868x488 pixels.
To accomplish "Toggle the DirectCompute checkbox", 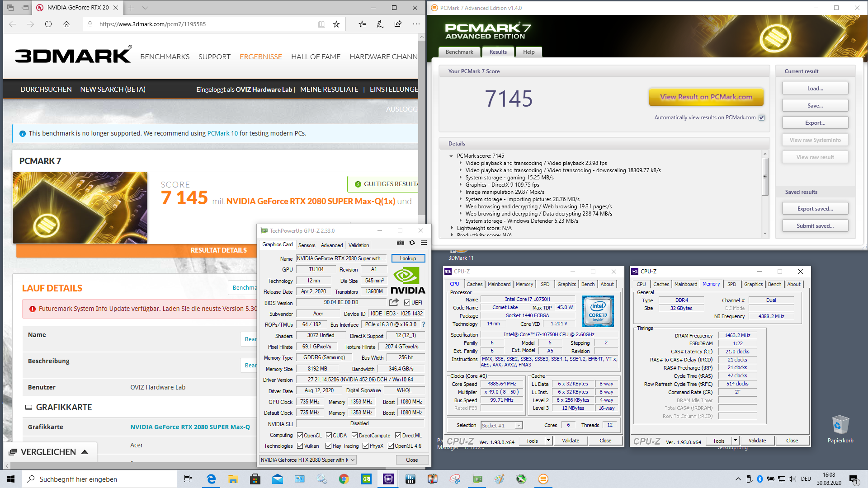I will click(354, 436).
